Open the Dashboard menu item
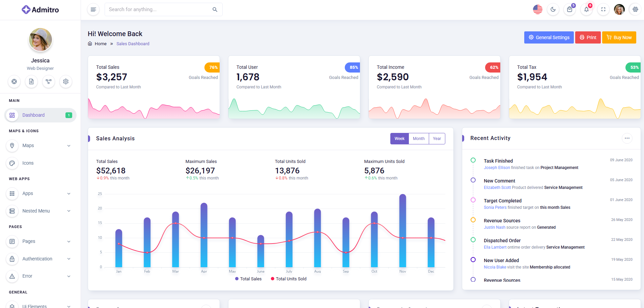Viewport: 644px width, 308px height. 40,115
